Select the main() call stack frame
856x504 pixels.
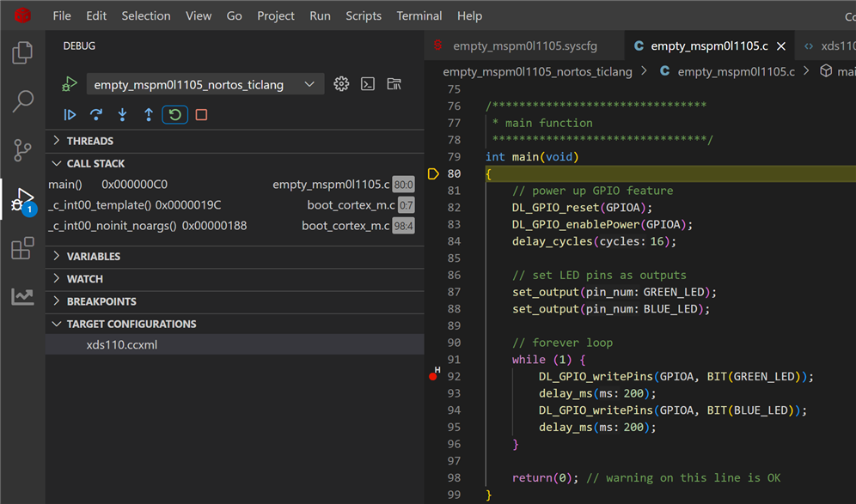(x=235, y=185)
